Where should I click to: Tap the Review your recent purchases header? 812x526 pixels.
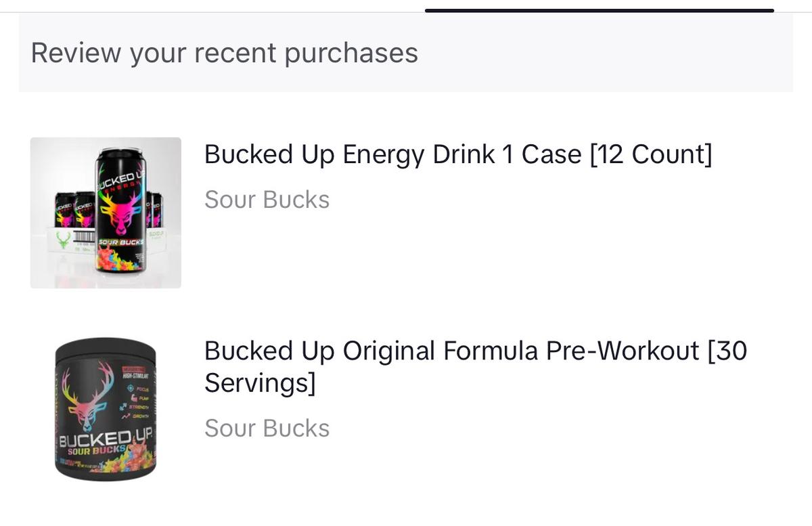tap(224, 53)
